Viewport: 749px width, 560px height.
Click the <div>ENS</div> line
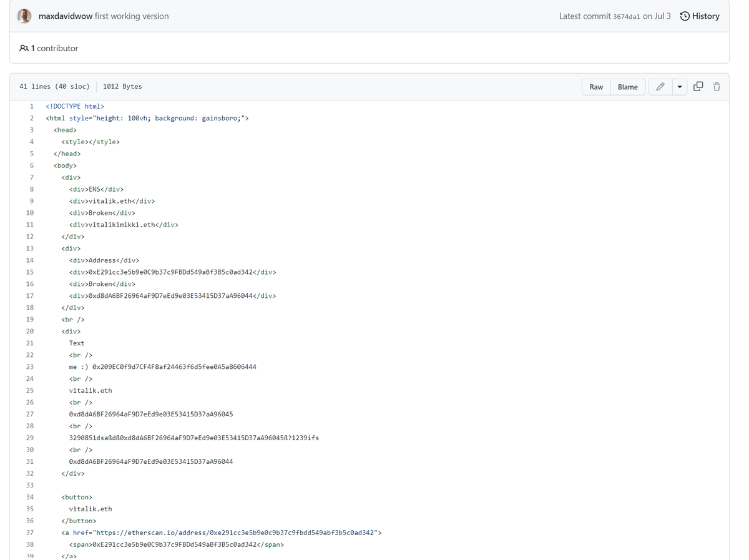click(x=96, y=189)
